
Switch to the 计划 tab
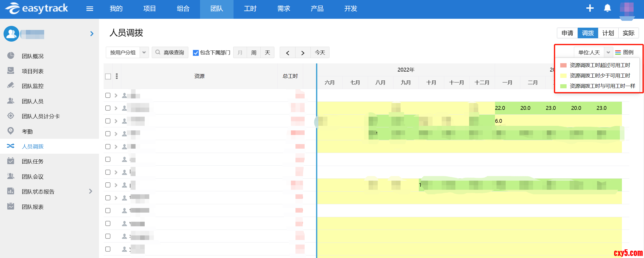coord(608,33)
